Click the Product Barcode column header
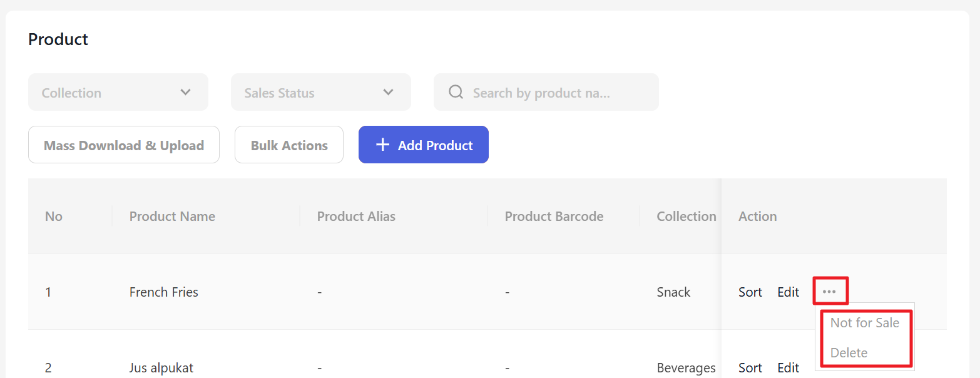The height and width of the screenshot is (378, 980). [554, 217]
